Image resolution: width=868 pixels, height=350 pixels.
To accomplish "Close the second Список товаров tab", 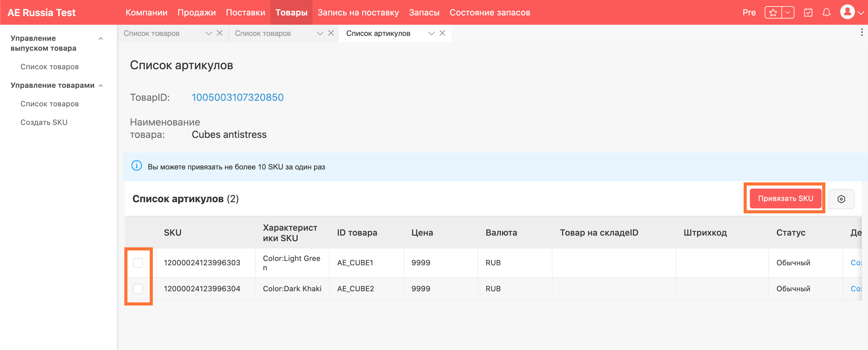I will coord(331,33).
